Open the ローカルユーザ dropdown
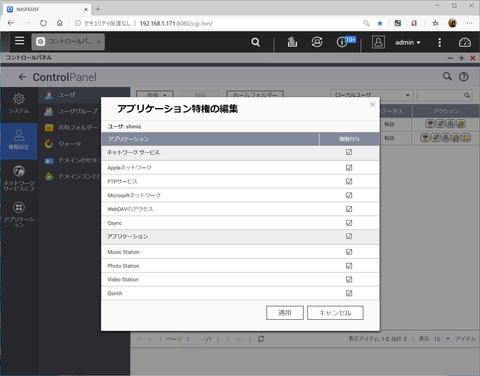This screenshot has width=480, height=376. coord(372,95)
